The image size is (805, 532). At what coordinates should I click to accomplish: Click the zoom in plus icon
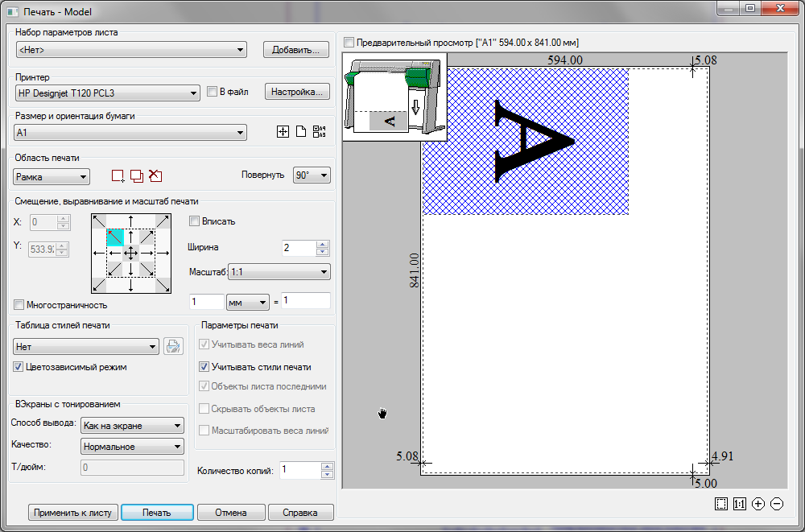[758, 503]
